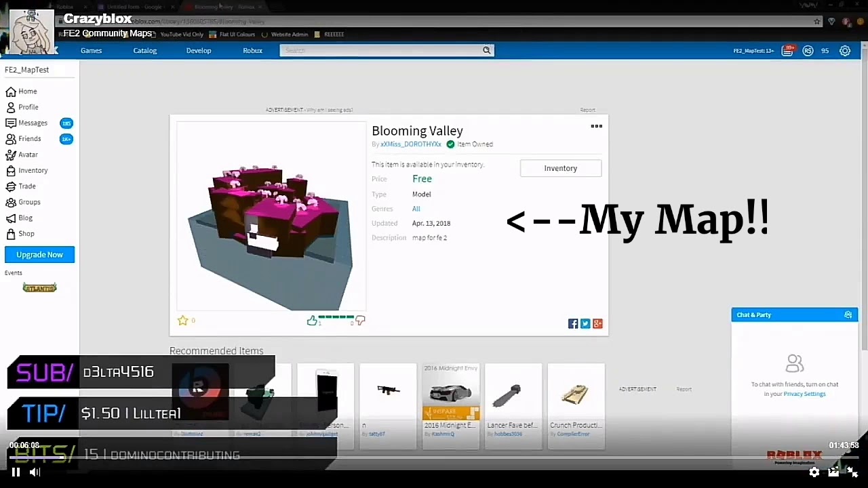This screenshot has height=488, width=868.
Task: Mute the video sound
Action: pos(35,472)
